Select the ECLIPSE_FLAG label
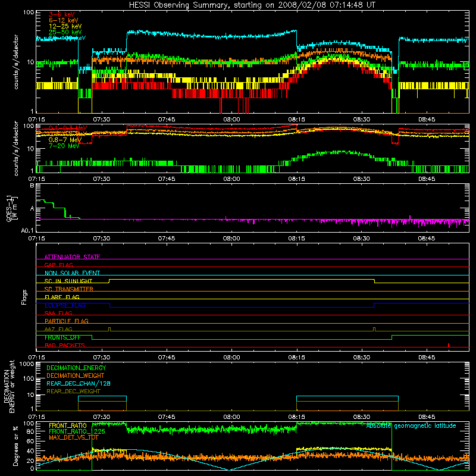 pos(65,305)
